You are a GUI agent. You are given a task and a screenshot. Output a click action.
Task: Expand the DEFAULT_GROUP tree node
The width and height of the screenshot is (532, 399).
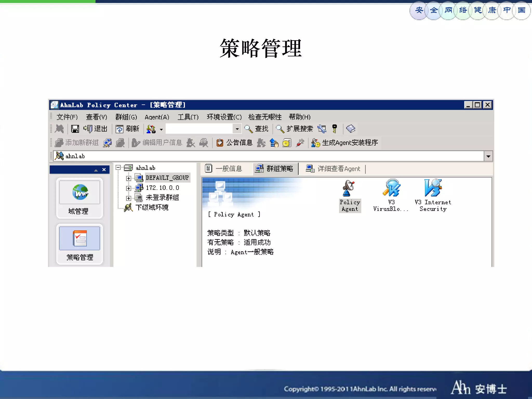coord(128,178)
